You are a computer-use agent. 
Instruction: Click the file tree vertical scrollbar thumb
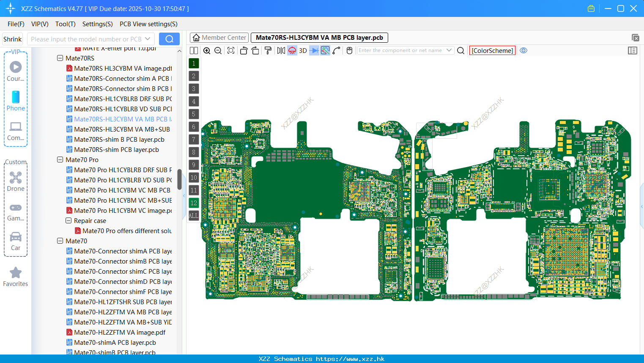click(x=179, y=179)
